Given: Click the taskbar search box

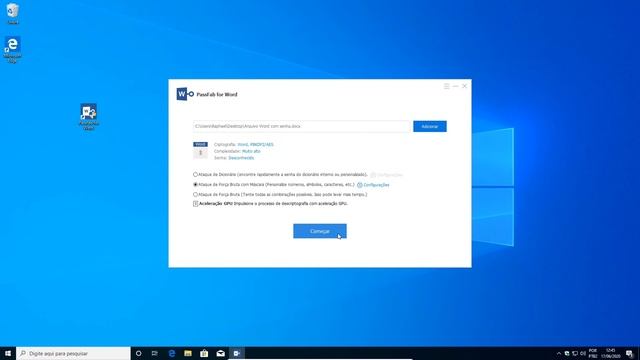Looking at the screenshot, I should coord(73,353).
